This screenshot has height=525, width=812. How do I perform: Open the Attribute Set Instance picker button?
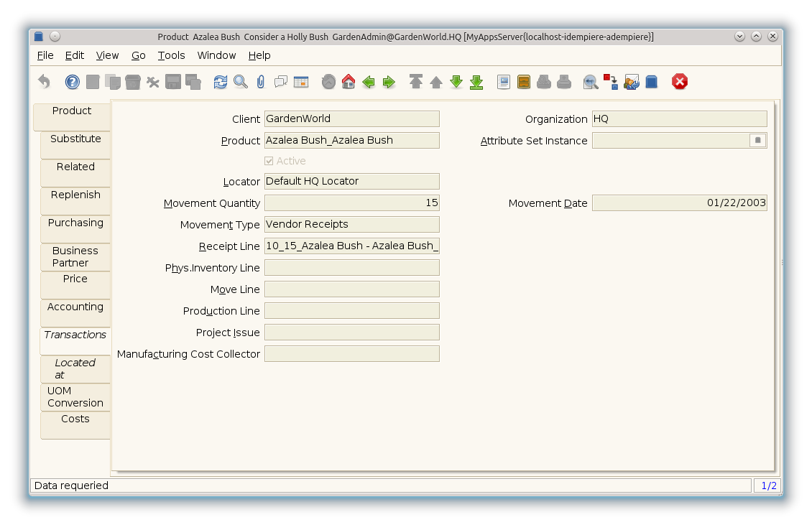click(x=757, y=141)
